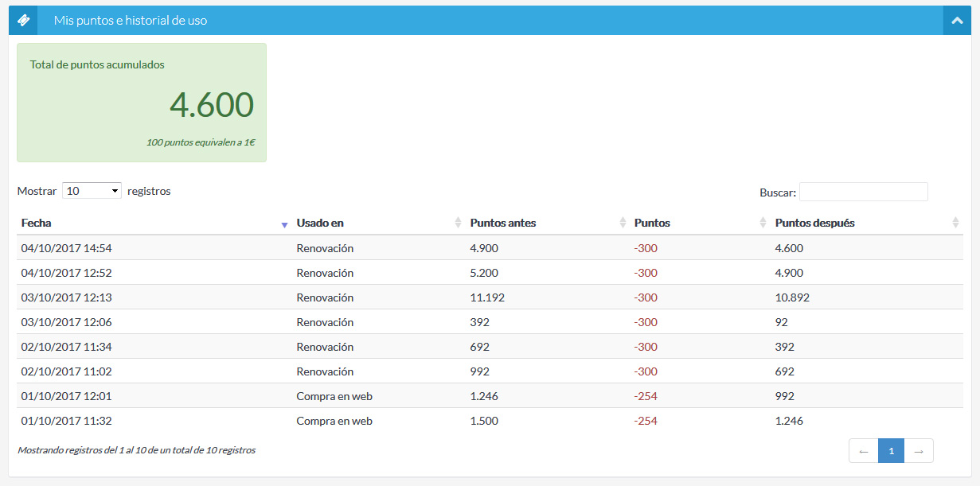Click the ticket icon in panel header

23,21
